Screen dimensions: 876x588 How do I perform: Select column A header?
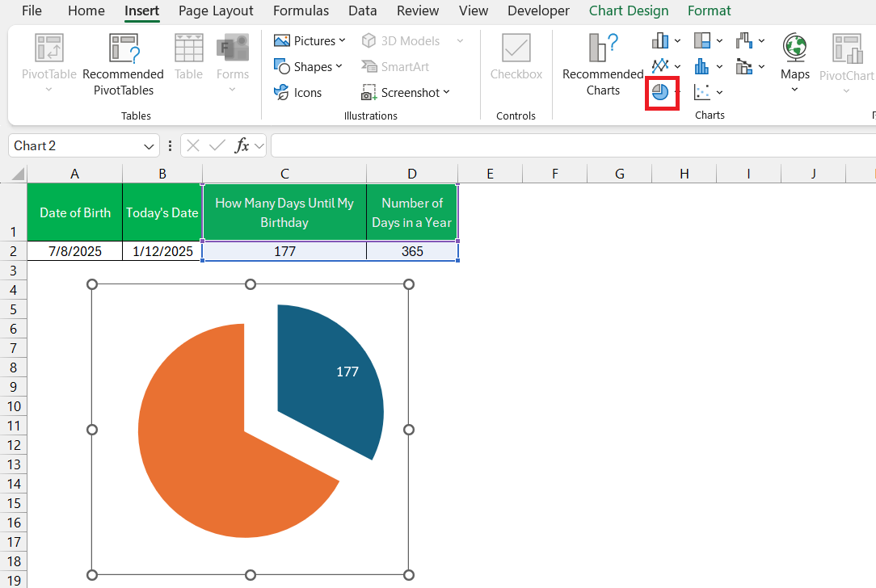click(74, 174)
